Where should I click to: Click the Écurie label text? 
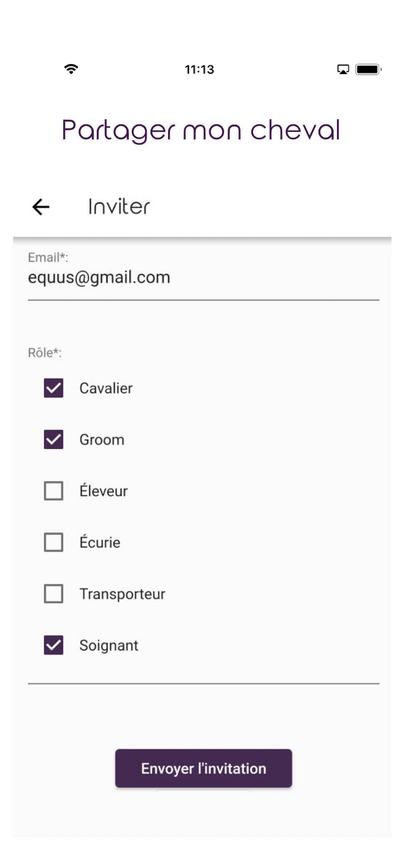(x=100, y=542)
